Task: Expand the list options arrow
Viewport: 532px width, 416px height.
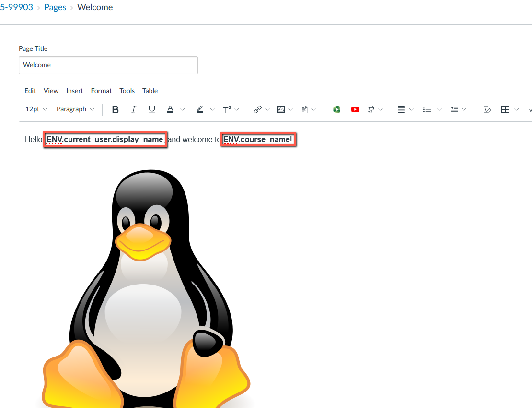Action: 439,109
